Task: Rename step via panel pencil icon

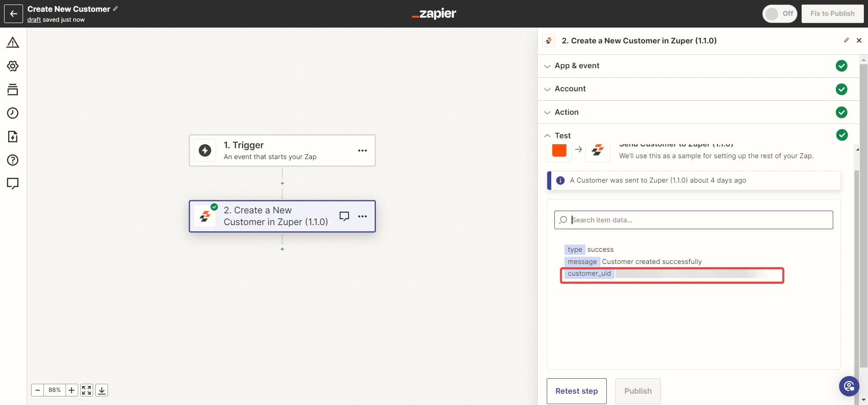Action: pos(846,40)
